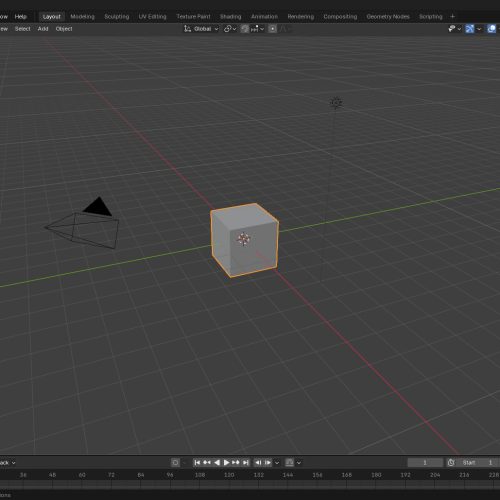Open the Geometry Nodes workspace tab
Image resolution: width=500 pixels, height=500 pixels.
(388, 17)
